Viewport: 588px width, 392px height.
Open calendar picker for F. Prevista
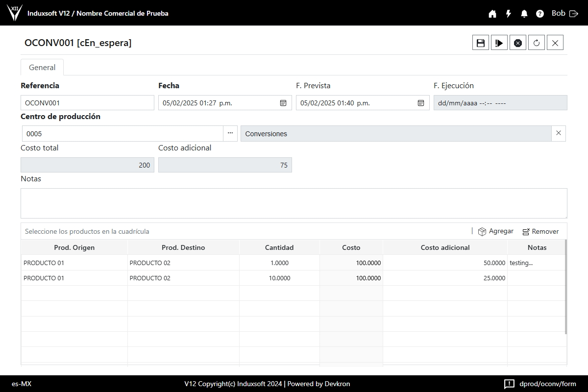[421, 103]
